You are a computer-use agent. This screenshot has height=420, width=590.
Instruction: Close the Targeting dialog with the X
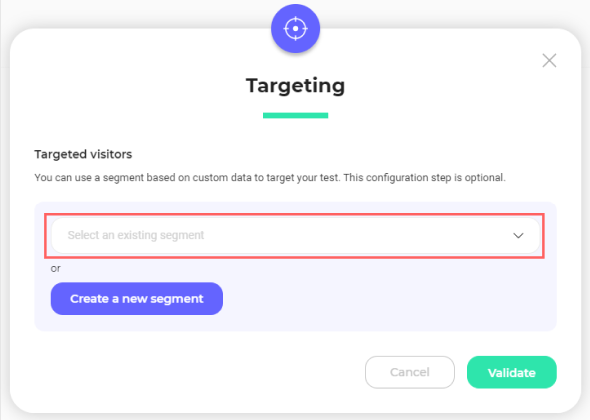[549, 60]
